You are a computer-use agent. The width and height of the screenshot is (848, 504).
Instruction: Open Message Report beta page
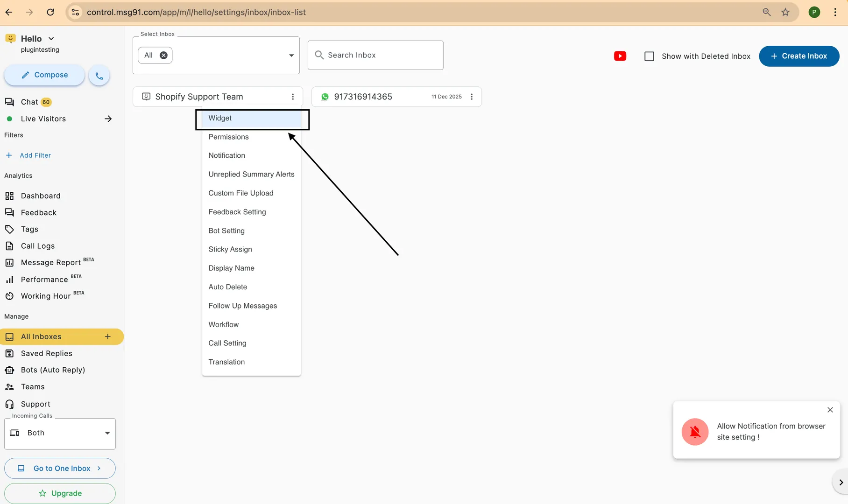point(50,262)
